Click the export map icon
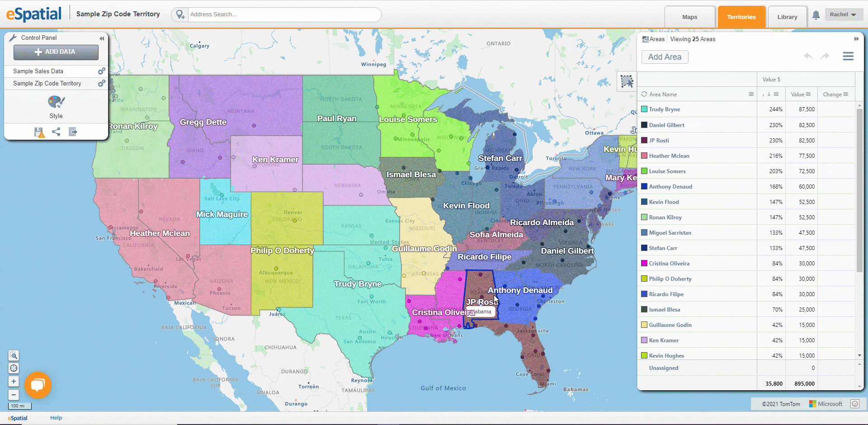Image resolution: width=868 pixels, height=425 pixels. point(73,132)
